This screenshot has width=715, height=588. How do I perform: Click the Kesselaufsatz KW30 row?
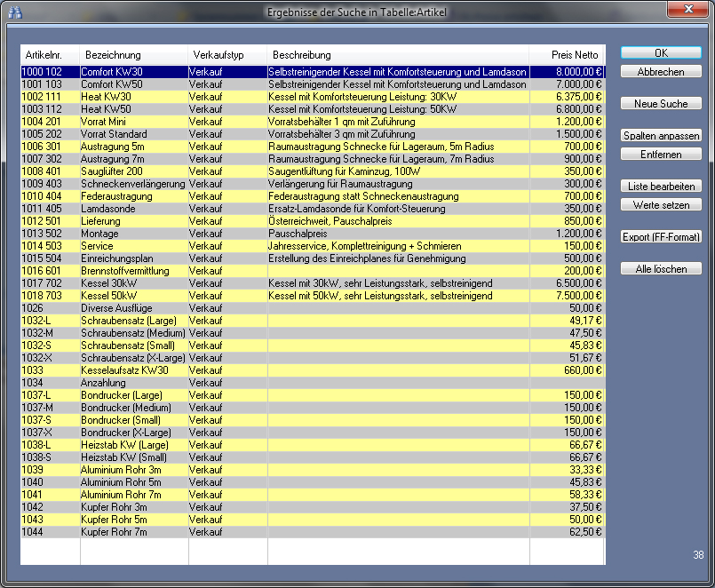313,370
